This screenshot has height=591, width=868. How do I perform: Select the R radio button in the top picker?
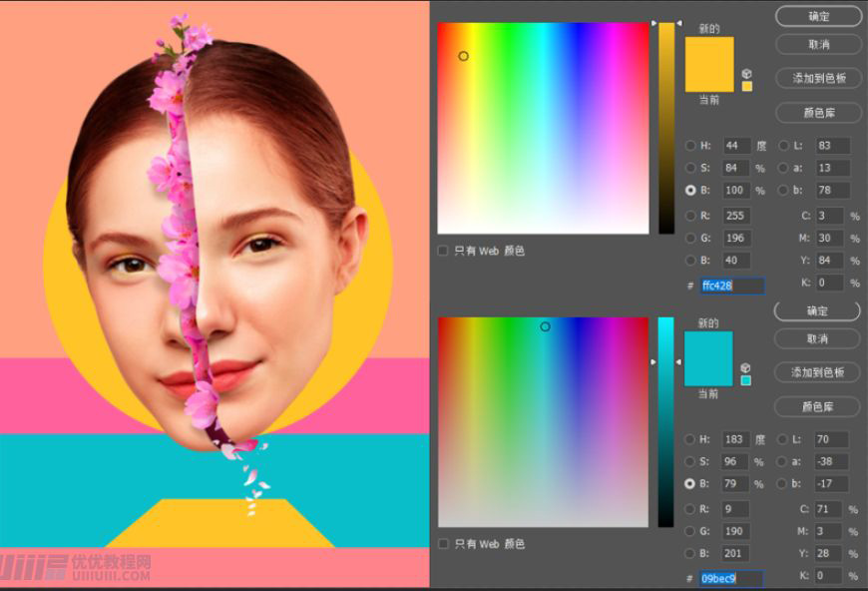click(689, 215)
